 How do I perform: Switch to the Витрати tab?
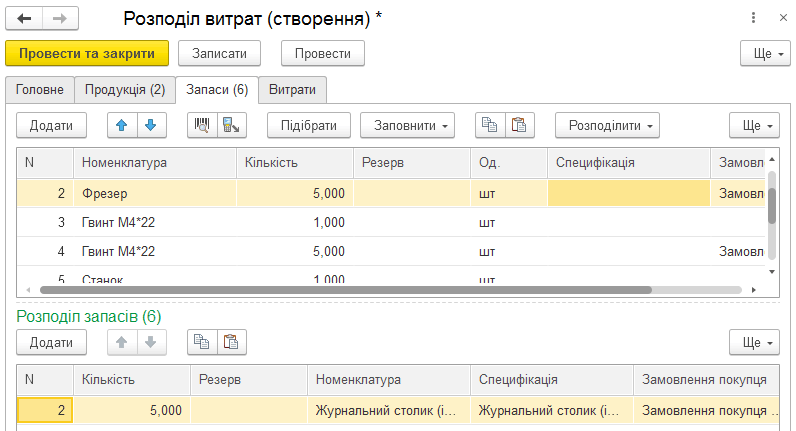pyautogui.click(x=292, y=90)
